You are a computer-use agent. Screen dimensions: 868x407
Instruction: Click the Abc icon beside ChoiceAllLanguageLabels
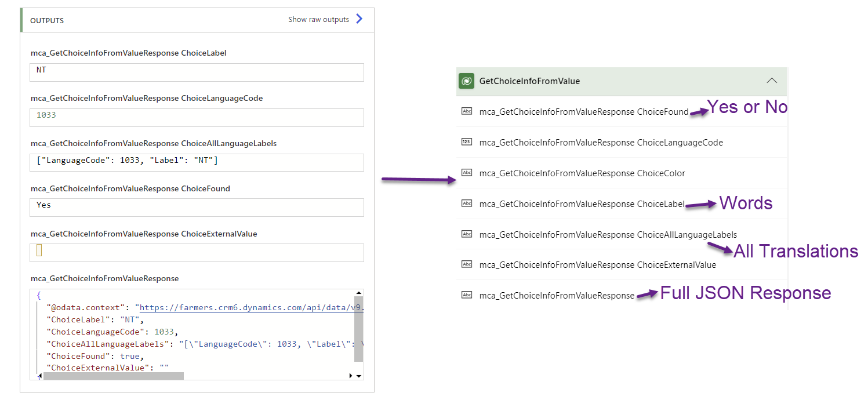[x=467, y=234]
